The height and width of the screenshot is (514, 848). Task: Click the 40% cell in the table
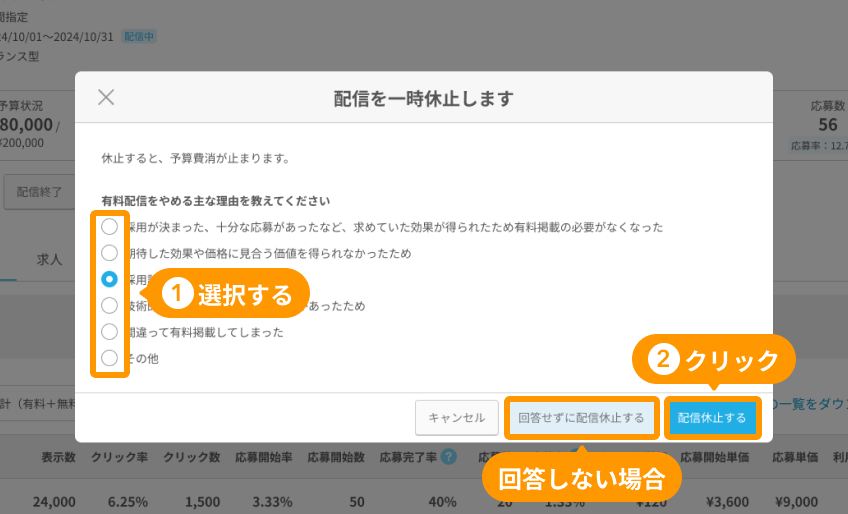[x=442, y=502]
